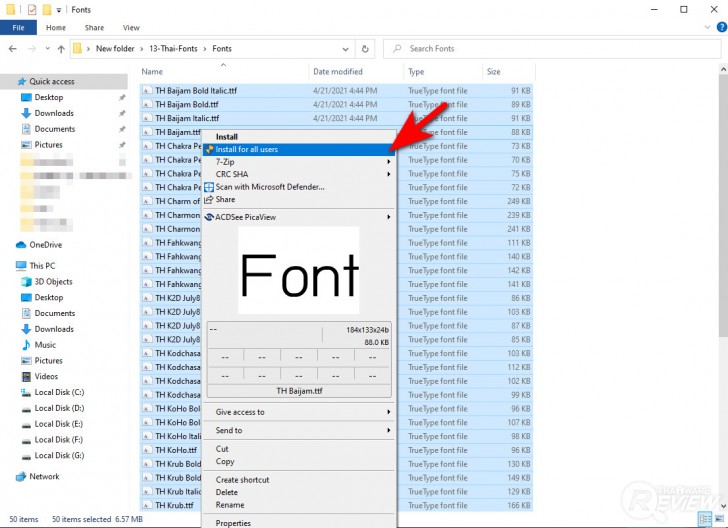This screenshot has width=728, height=528.
Task: Open the Home ribbon tab
Action: point(56,27)
